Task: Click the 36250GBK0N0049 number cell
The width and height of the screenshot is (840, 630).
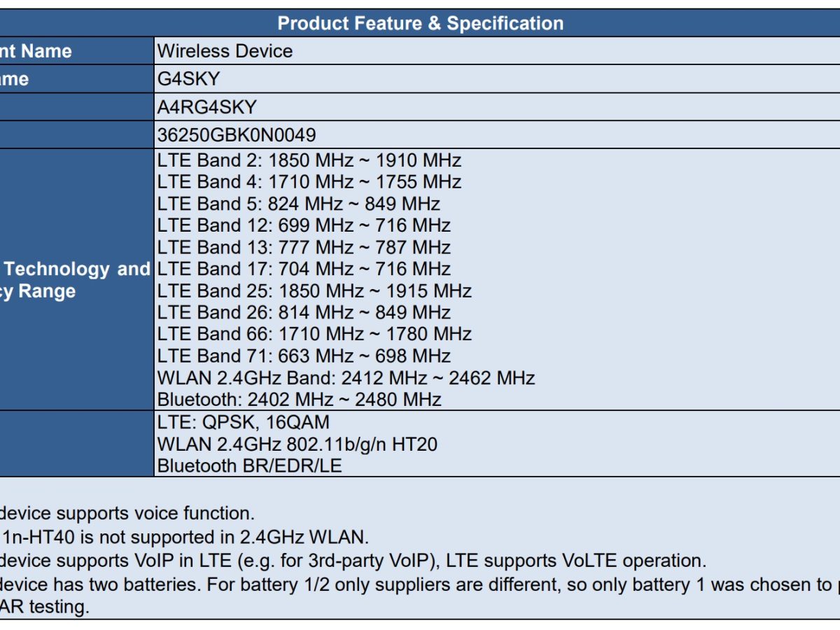Action: [237, 134]
